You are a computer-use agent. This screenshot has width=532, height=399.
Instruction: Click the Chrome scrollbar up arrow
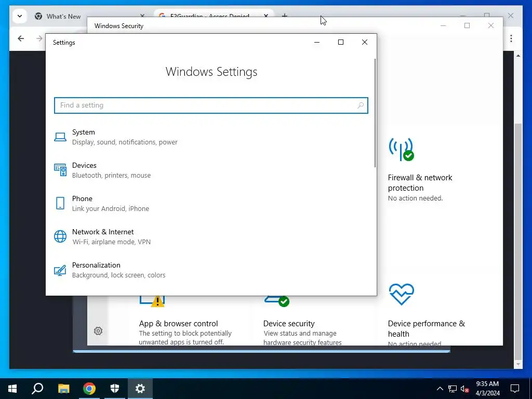tap(518, 55)
